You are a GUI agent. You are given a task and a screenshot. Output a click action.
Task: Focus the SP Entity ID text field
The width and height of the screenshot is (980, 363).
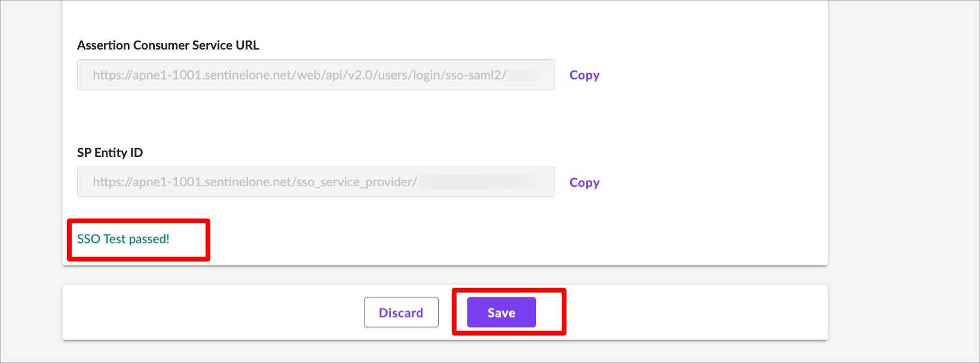click(x=316, y=182)
